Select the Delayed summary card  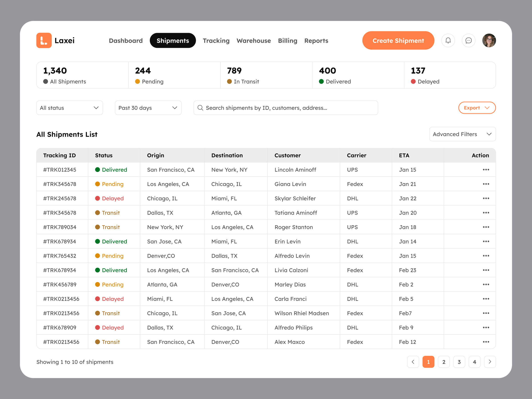tap(450, 75)
